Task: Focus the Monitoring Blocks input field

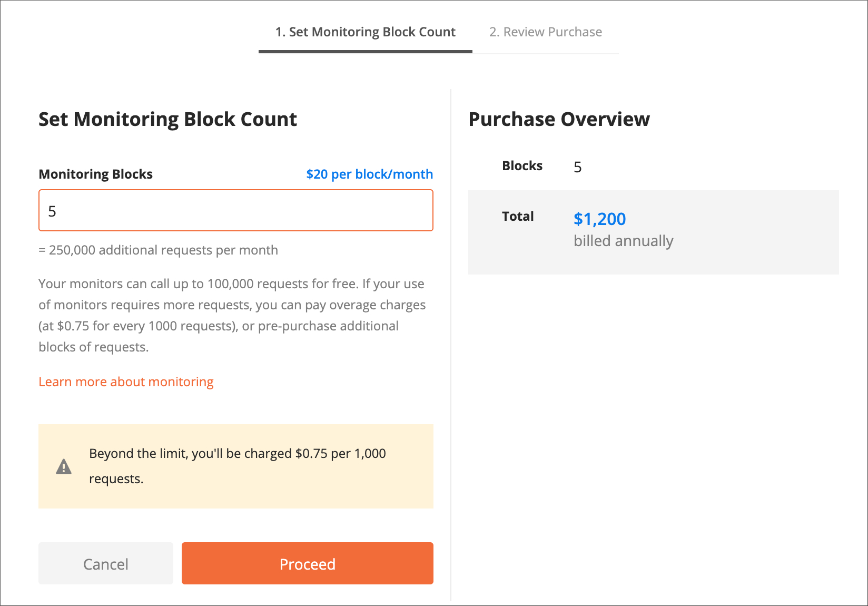Action: pyautogui.click(x=235, y=211)
